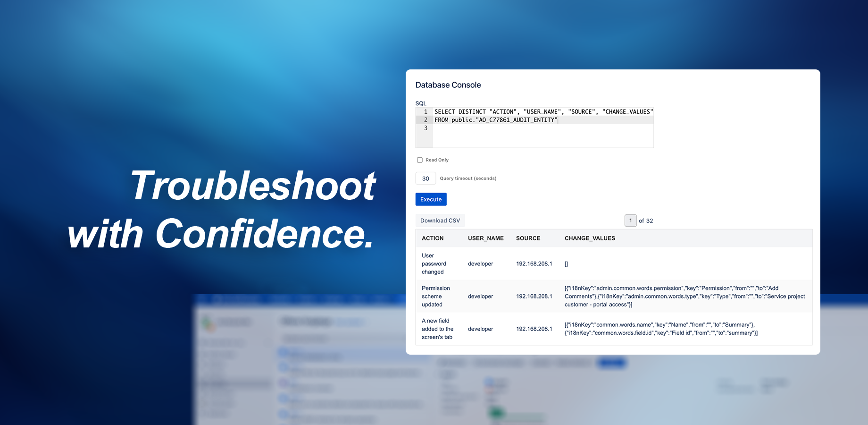Image resolution: width=868 pixels, height=425 pixels.
Task: Place cursor in SQL editor on empty line 3
Action: click(x=543, y=128)
